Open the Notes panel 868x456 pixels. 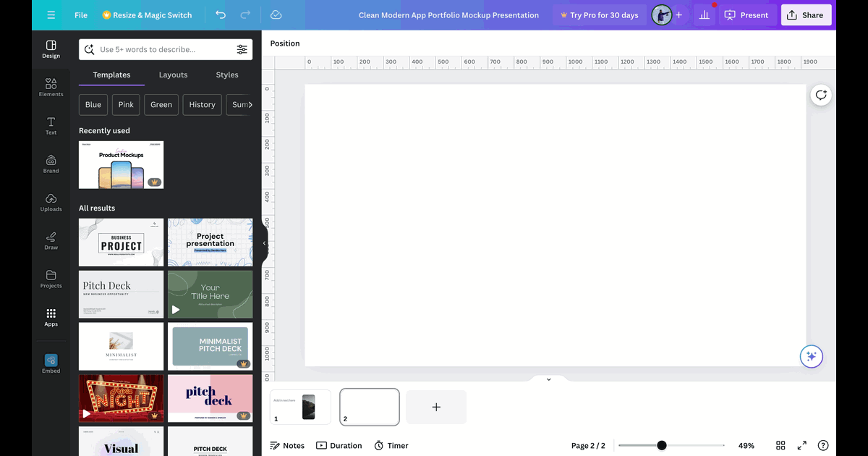click(287, 446)
